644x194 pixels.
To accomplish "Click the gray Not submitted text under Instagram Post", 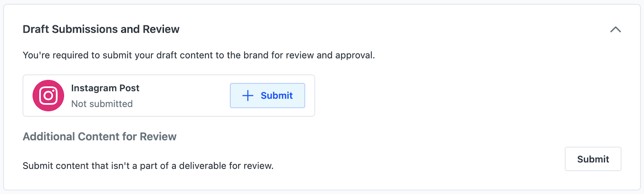I will click(x=102, y=104).
